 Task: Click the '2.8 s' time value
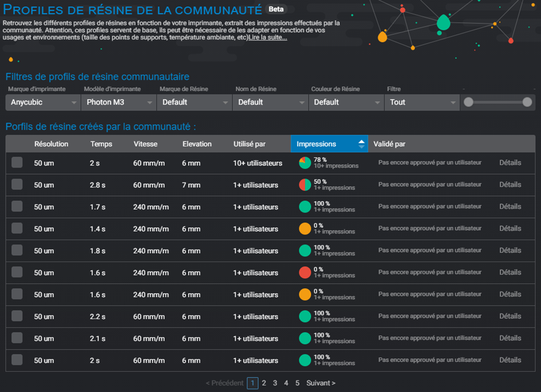(x=98, y=185)
